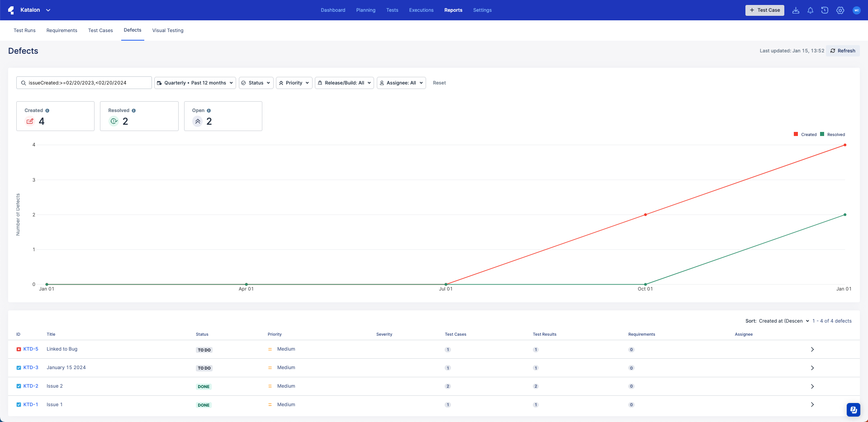Click the Created defects pencil icon
The image size is (868, 422).
tap(30, 121)
